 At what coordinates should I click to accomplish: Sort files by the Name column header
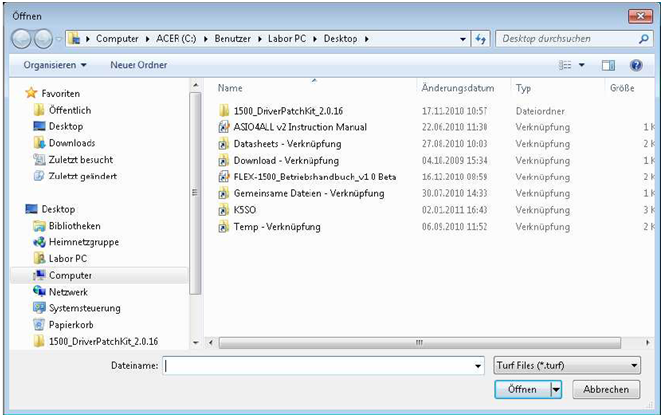[x=230, y=88]
